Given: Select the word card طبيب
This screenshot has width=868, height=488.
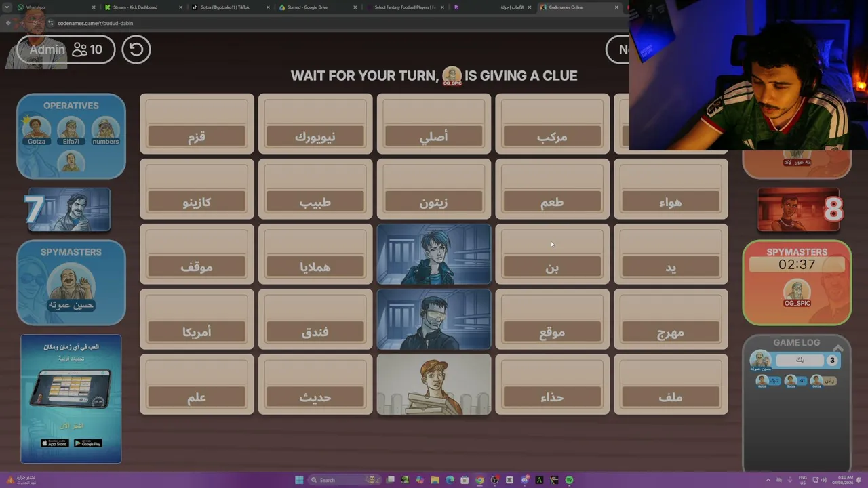Looking at the screenshot, I should pos(315,189).
